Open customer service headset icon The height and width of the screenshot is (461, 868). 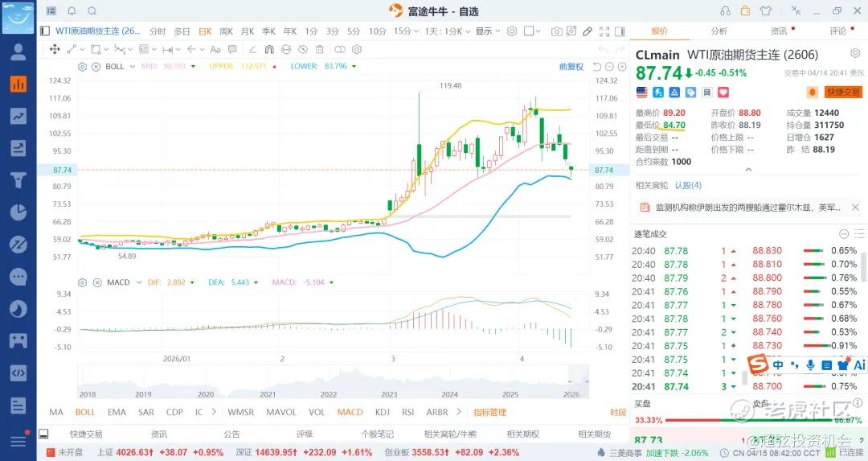point(726,11)
